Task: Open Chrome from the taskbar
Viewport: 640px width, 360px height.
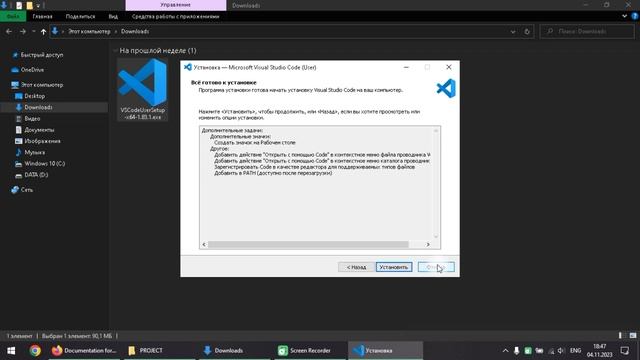Action: pos(35,351)
